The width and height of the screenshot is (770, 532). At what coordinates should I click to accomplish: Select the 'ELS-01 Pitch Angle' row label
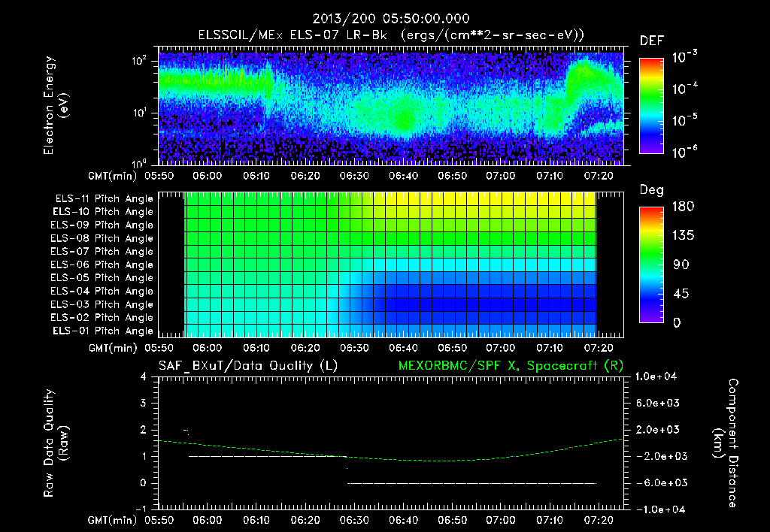(103, 331)
